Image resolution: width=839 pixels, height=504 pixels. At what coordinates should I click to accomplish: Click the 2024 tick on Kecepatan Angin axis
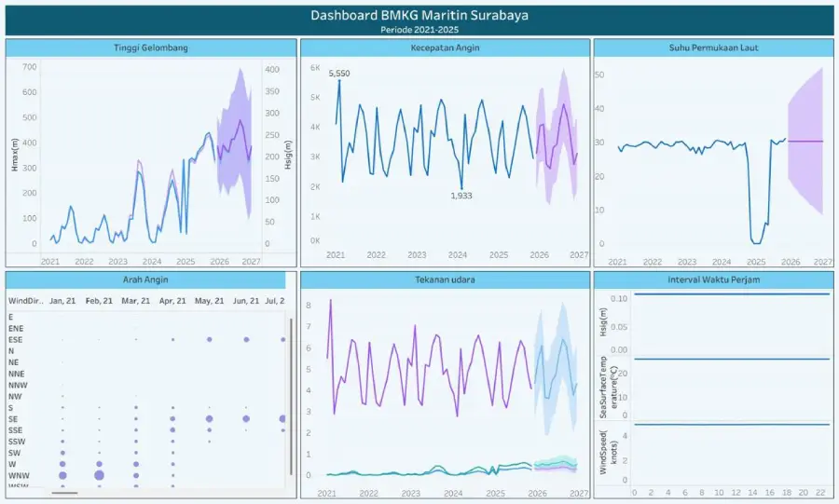(458, 255)
